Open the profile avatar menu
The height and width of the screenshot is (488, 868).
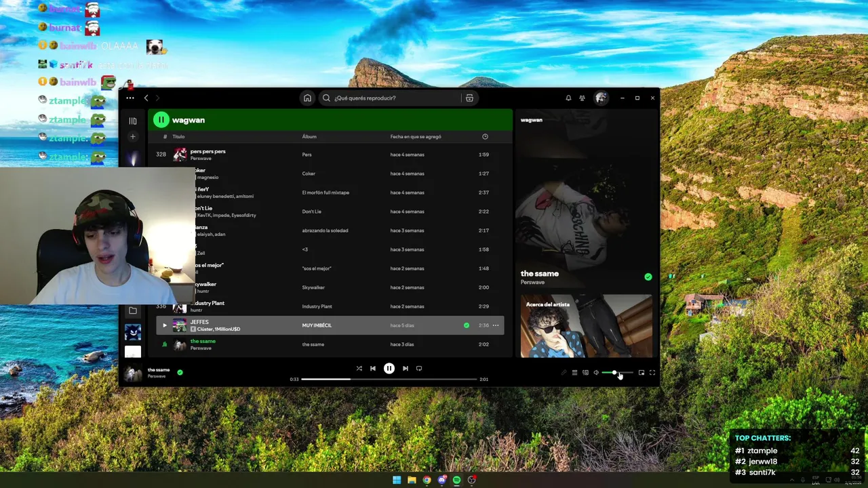point(601,98)
